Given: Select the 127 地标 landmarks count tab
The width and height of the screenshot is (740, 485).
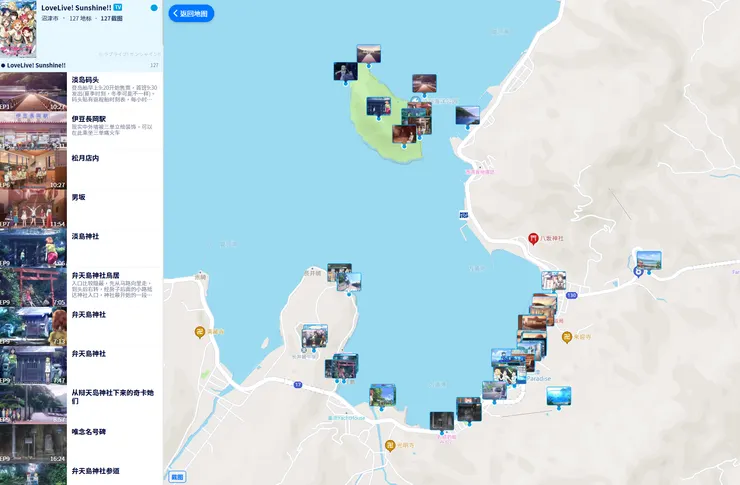Looking at the screenshot, I should (80, 18).
